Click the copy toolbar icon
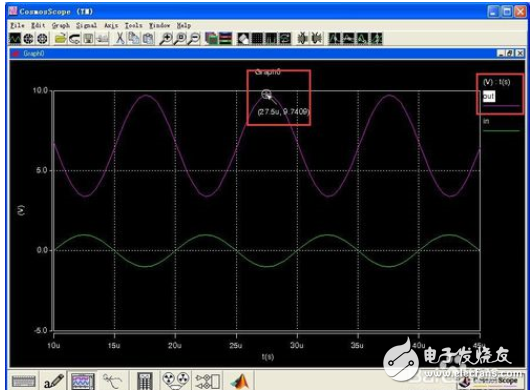531x390 pixels. 134,39
